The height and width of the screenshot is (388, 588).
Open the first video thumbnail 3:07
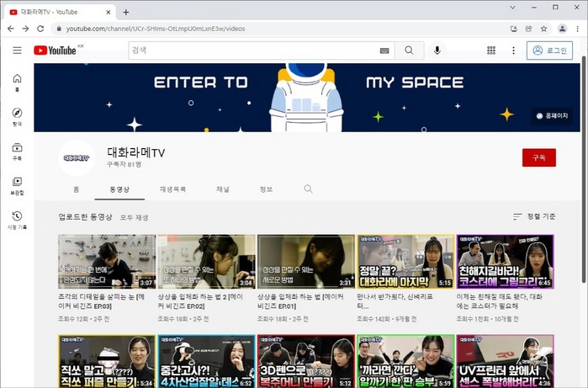click(x=107, y=262)
